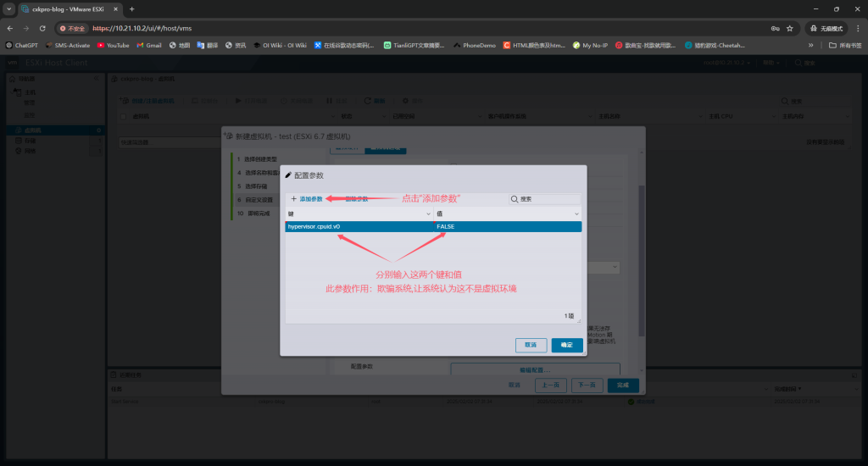
Task: Select wizard step 10 即将完成
Action: [253, 213]
